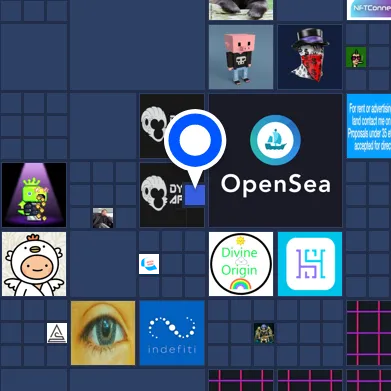
Task: Select the blue eye image parcel
Action: pos(103,333)
